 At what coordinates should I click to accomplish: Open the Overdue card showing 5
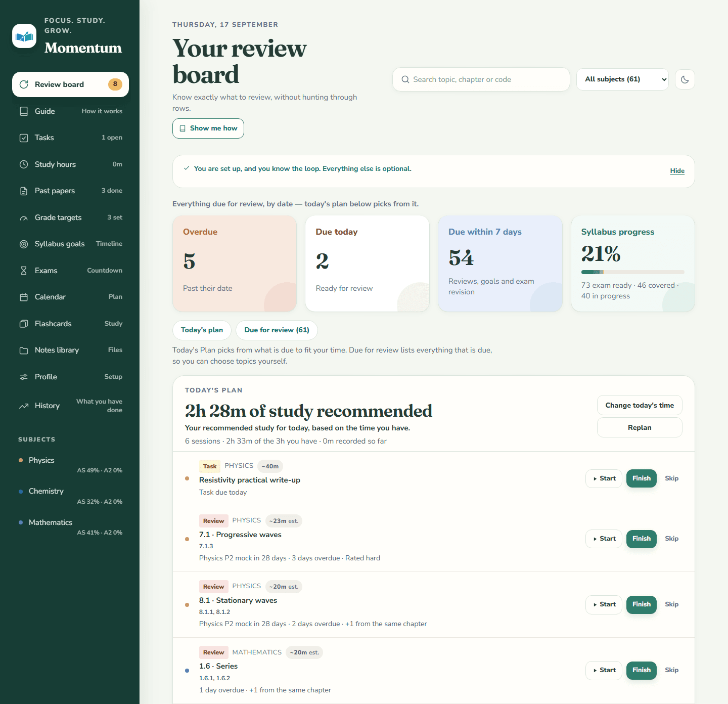(235, 264)
